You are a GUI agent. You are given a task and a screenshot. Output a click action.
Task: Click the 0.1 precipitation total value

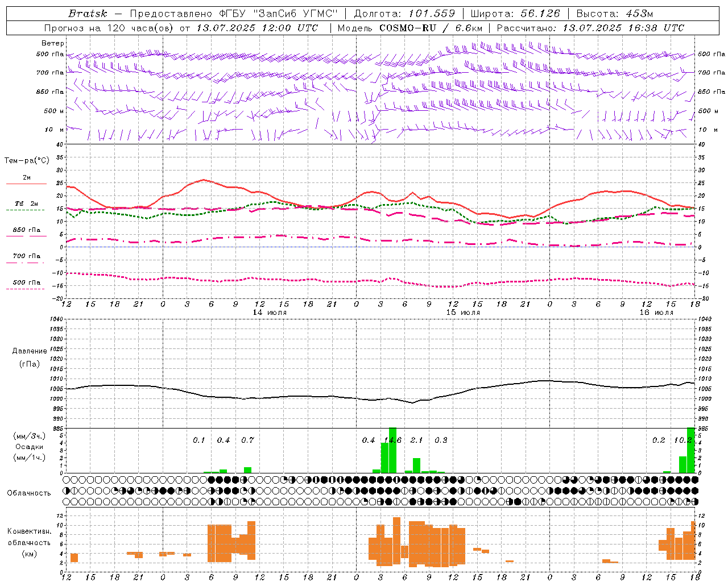198,440
